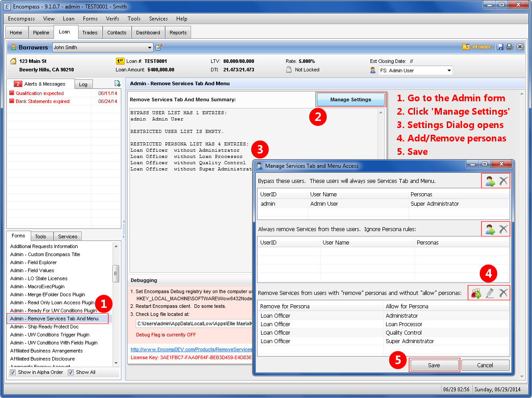
Task: Toggle Show in Alpha Order checkbox
Action: [13, 372]
